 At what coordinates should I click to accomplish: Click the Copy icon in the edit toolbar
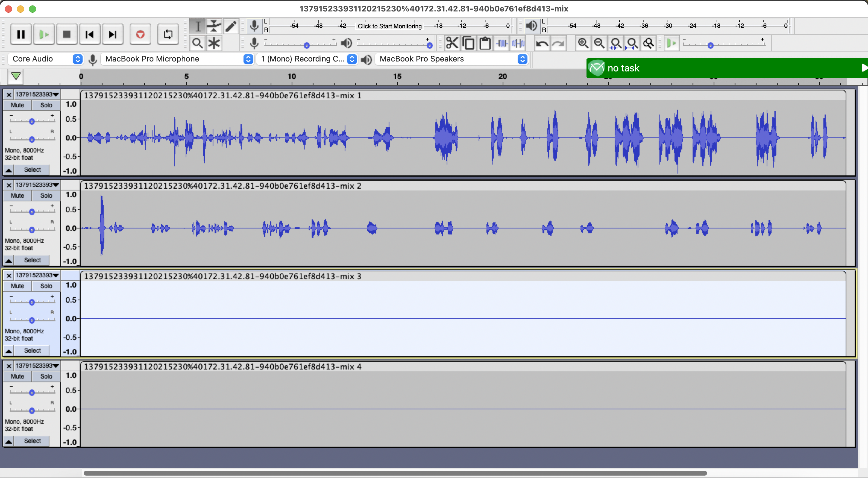pos(468,43)
